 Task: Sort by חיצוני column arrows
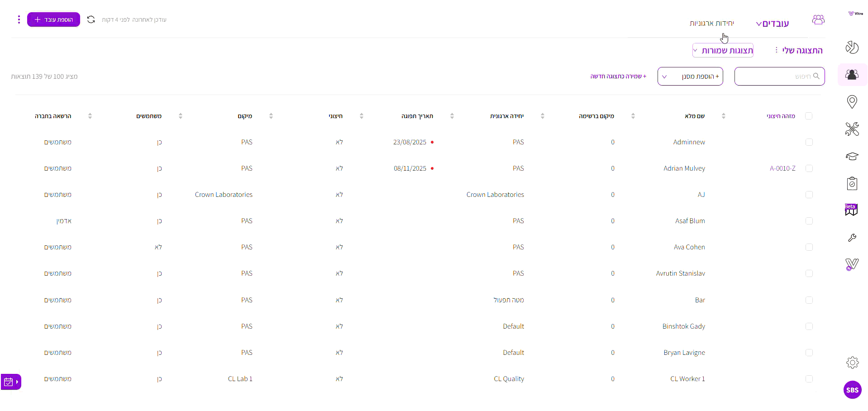pos(362,116)
